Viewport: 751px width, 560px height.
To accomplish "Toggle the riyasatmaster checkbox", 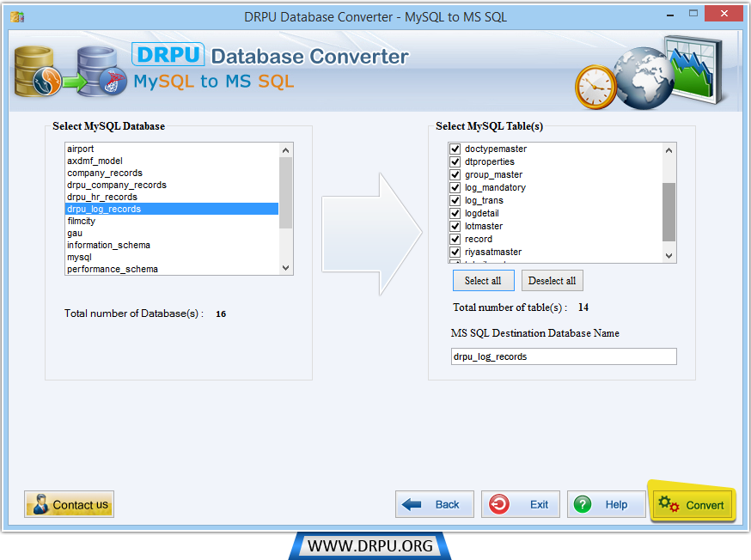I will click(x=455, y=252).
